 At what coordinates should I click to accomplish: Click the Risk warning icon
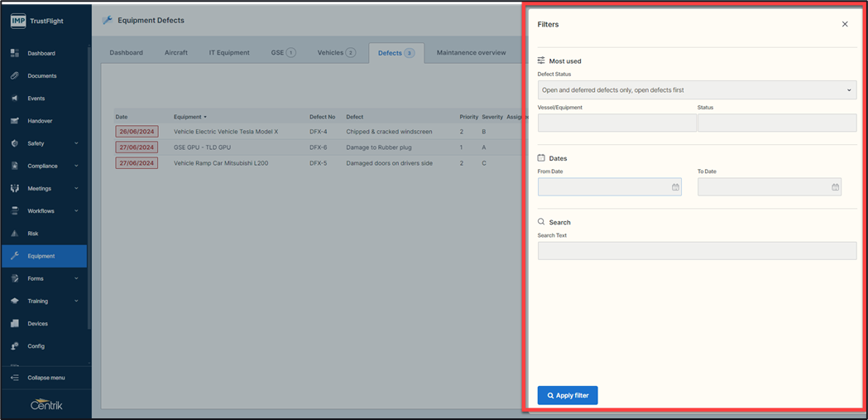click(15, 234)
